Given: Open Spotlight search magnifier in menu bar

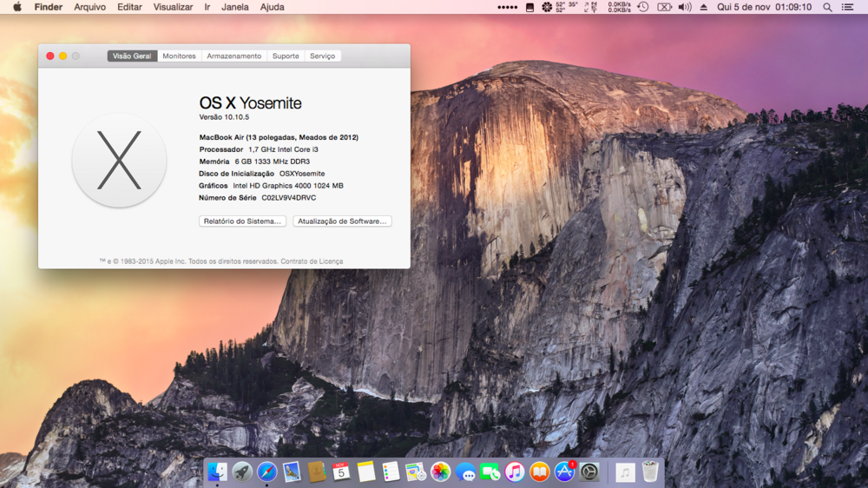Looking at the screenshot, I should (x=827, y=7).
